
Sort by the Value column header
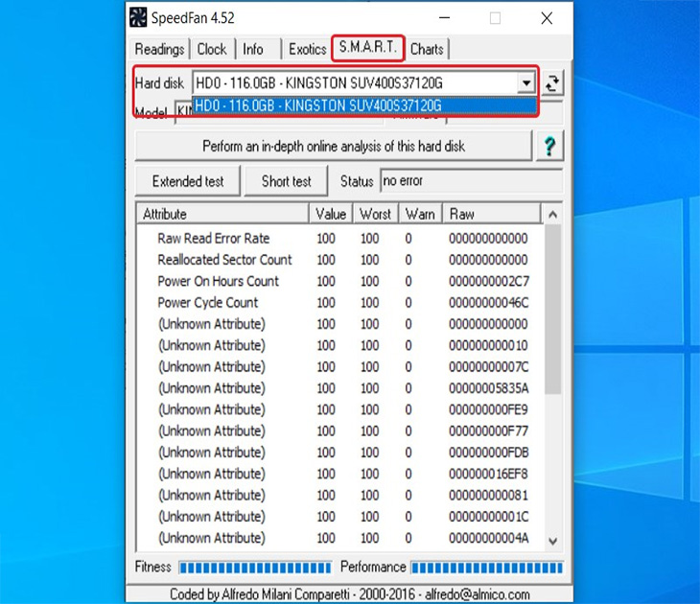coord(331,214)
